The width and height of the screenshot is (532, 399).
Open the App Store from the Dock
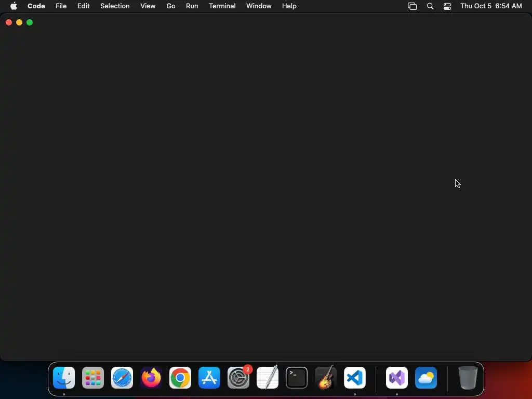(209, 378)
